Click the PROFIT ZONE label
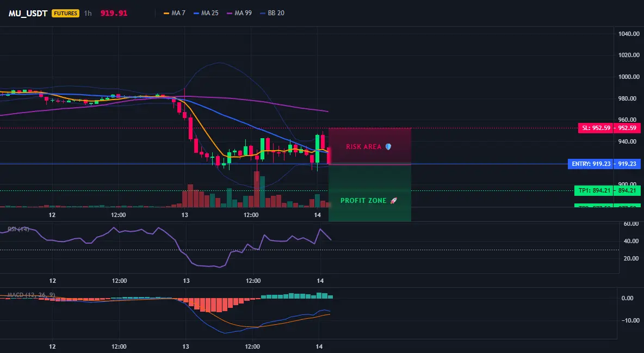 369,201
